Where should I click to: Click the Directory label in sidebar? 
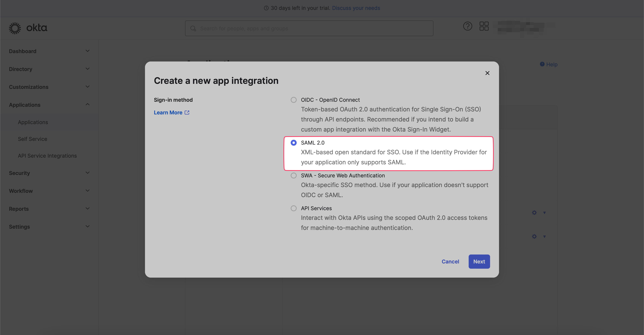point(20,69)
